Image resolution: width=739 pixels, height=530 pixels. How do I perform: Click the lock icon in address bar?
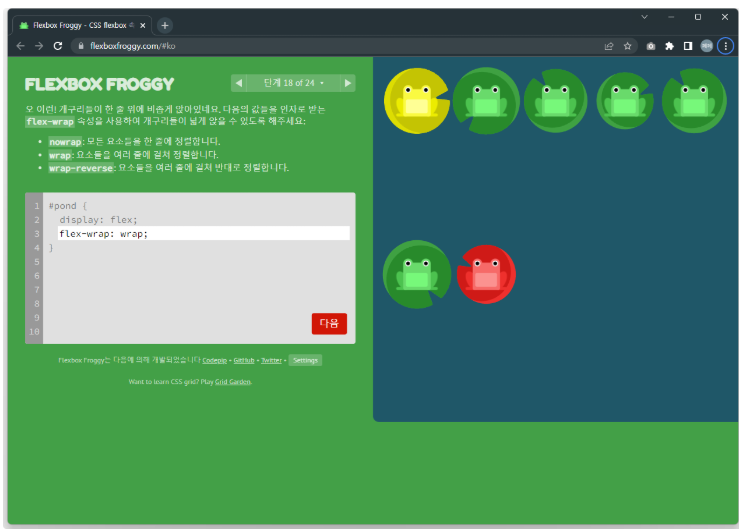(81, 46)
